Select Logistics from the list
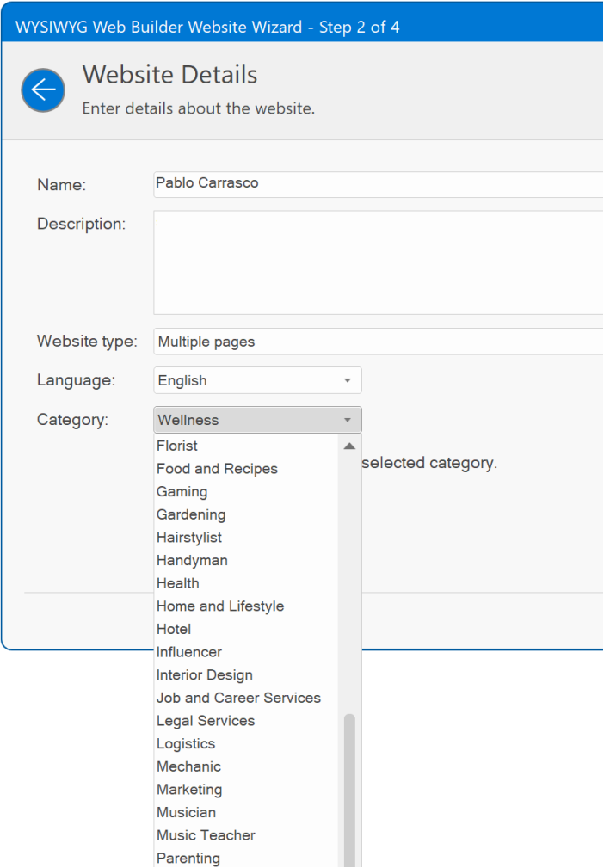Image resolution: width=604 pixels, height=868 pixels. click(246, 744)
